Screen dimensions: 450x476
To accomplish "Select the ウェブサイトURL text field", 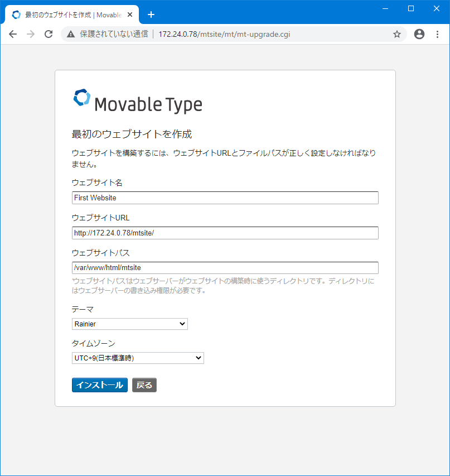I will coord(225,233).
